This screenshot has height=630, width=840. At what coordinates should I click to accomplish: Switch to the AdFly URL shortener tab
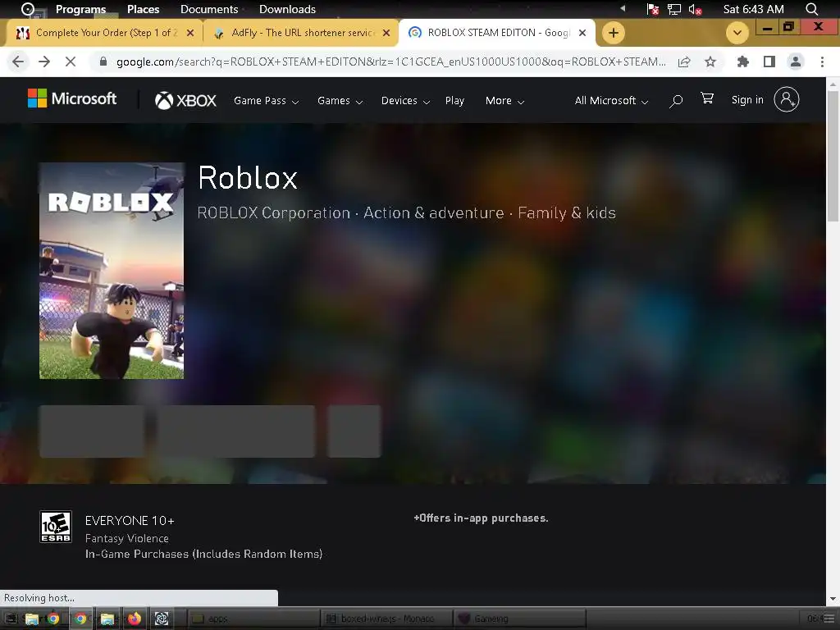(x=301, y=33)
